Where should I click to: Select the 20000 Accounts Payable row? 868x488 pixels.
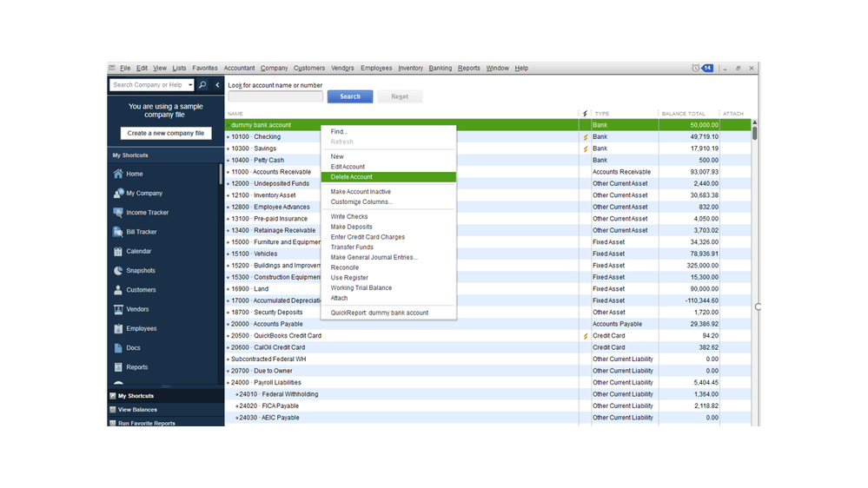tap(487, 324)
